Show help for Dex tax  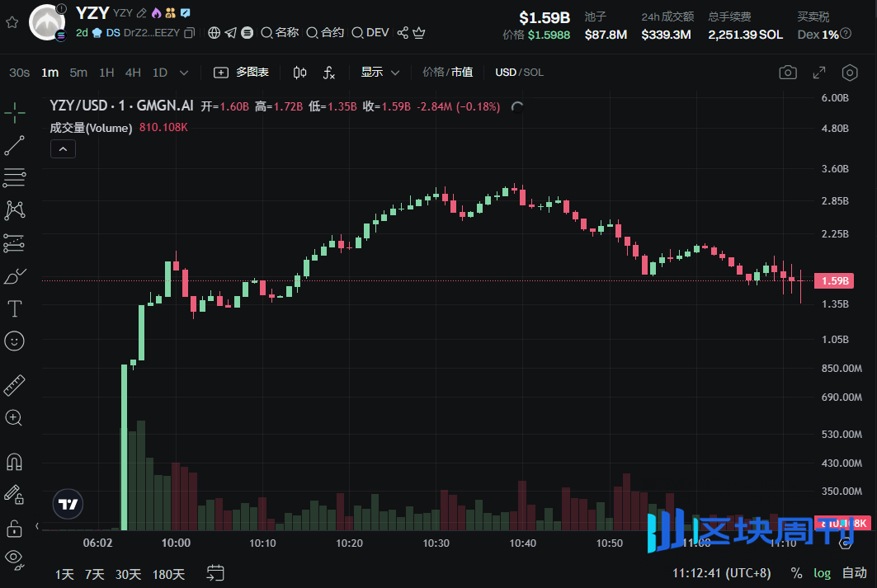pos(846,34)
